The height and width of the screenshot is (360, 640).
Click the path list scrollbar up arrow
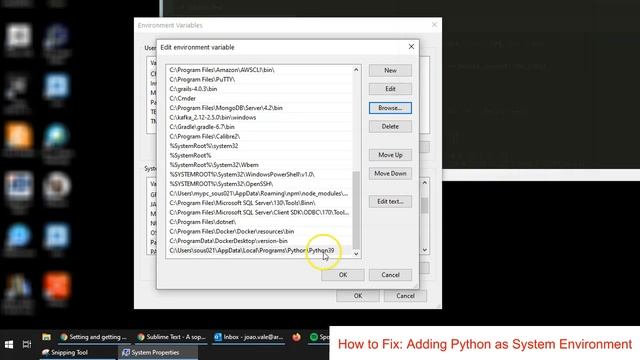pos(356,70)
